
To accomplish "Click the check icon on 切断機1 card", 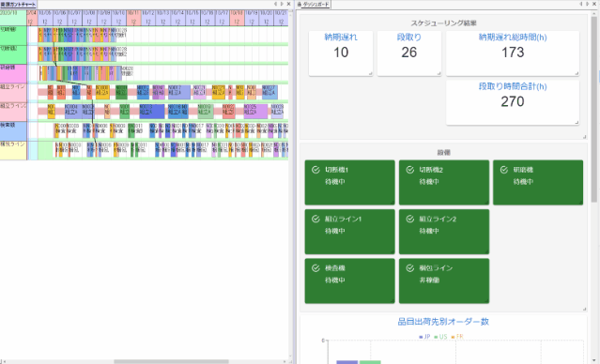I will pyautogui.click(x=315, y=170).
